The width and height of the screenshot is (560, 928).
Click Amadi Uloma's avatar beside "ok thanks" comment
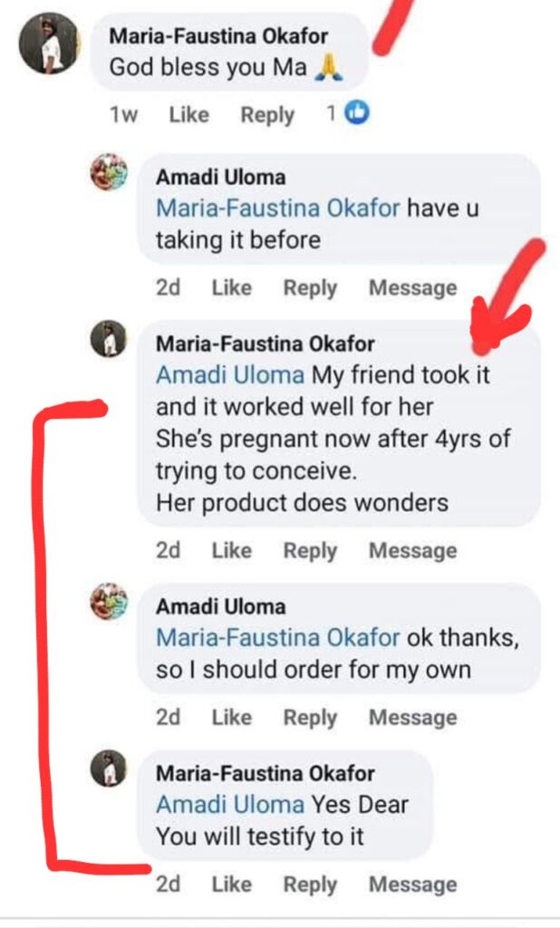pos(110,601)
